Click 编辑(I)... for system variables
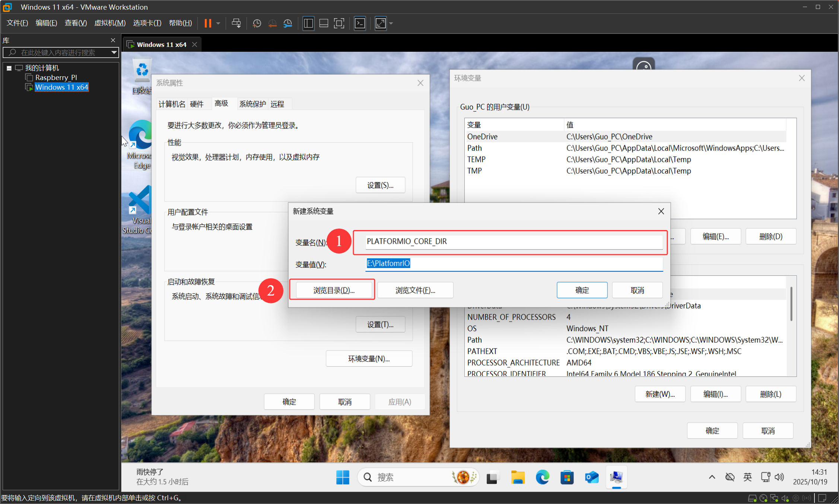Viewport: 839px width, 504px height. point(715,394)
